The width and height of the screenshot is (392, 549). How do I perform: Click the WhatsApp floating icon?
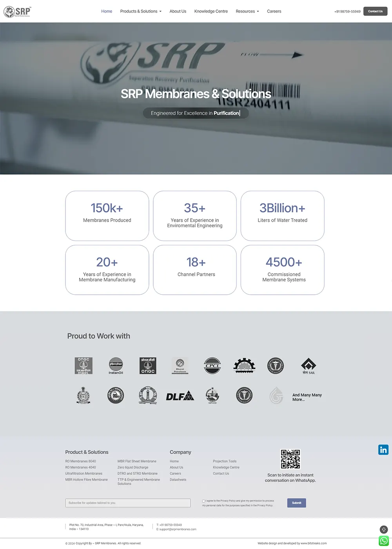pyautogui.click(x=383, y=540)
